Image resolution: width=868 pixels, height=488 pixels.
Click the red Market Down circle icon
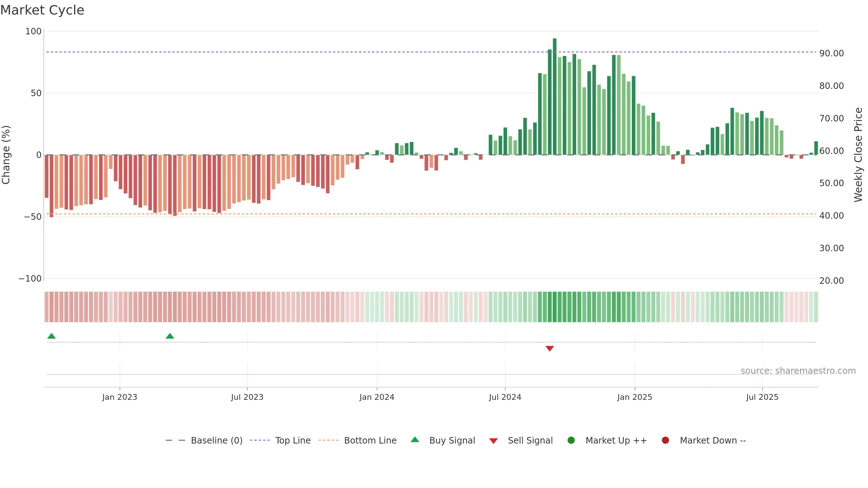665,440
